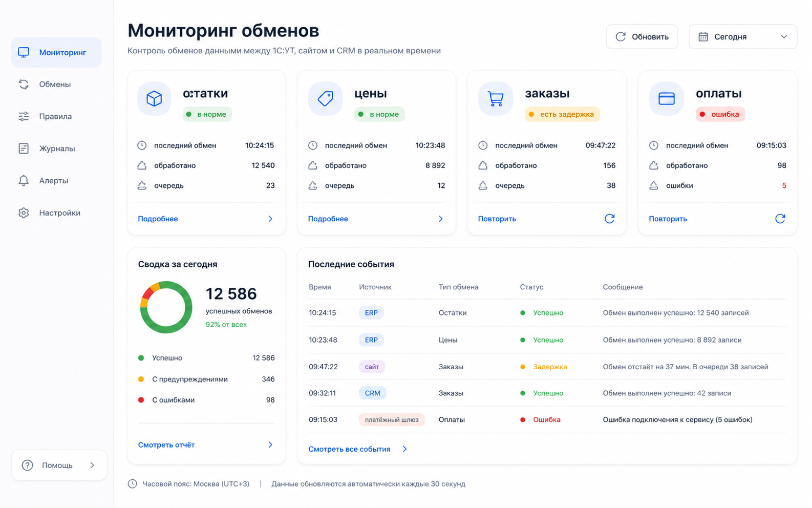This screenshot has height=508, width=812.
Task: Open Настройки sidebar item
Action: coord(59,213)
